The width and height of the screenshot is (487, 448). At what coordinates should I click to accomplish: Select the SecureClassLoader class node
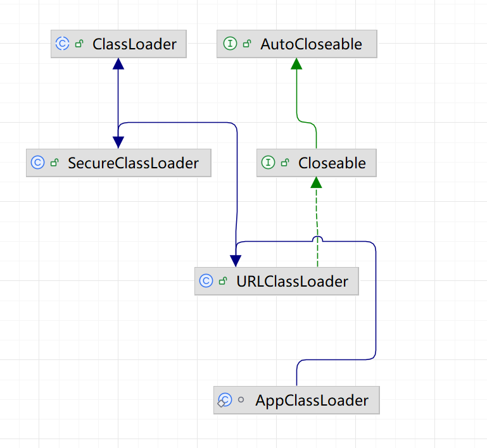click(118, 163)
